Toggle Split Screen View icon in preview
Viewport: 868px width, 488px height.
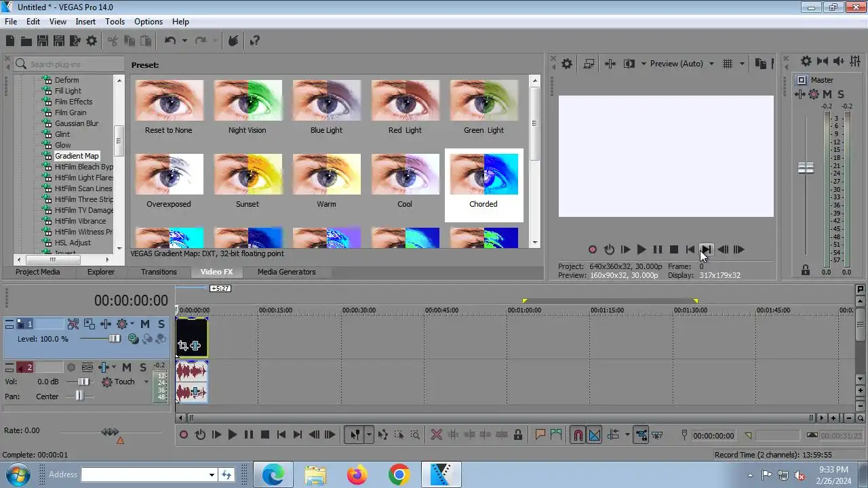629,64
